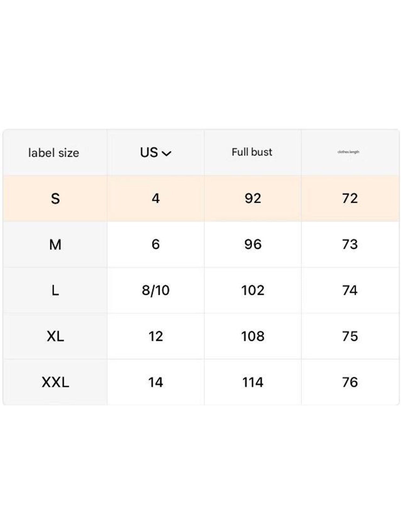Click the clothes length value 73
The height and width of the screenshot is (532, 401).
pyautogui.click(x=350, y=244)
